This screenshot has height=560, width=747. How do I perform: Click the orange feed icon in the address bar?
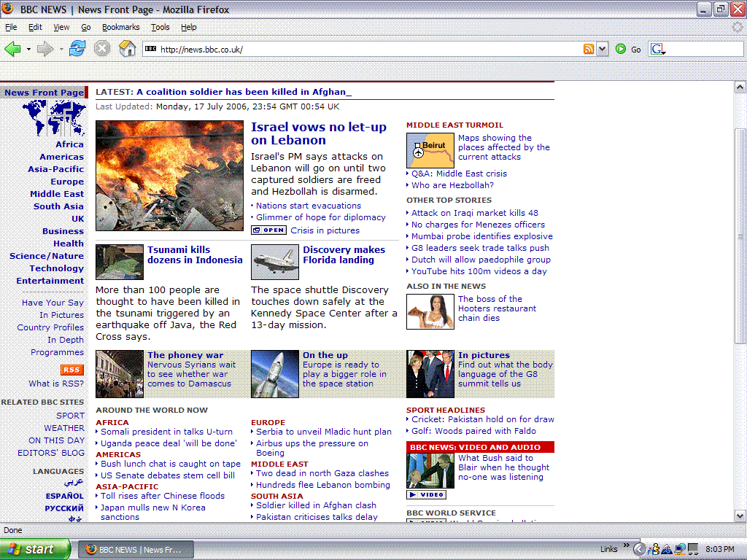(x=589, y=49)
